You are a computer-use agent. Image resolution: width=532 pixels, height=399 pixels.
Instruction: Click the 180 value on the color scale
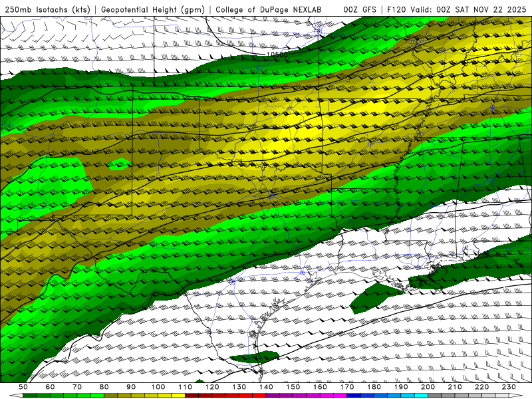(x=374, y=387)
